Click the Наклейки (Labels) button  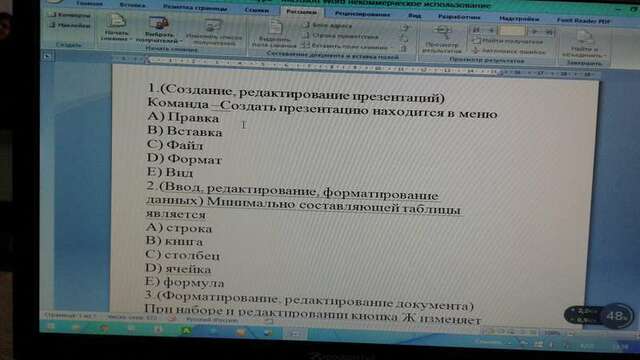pos(70,25)
